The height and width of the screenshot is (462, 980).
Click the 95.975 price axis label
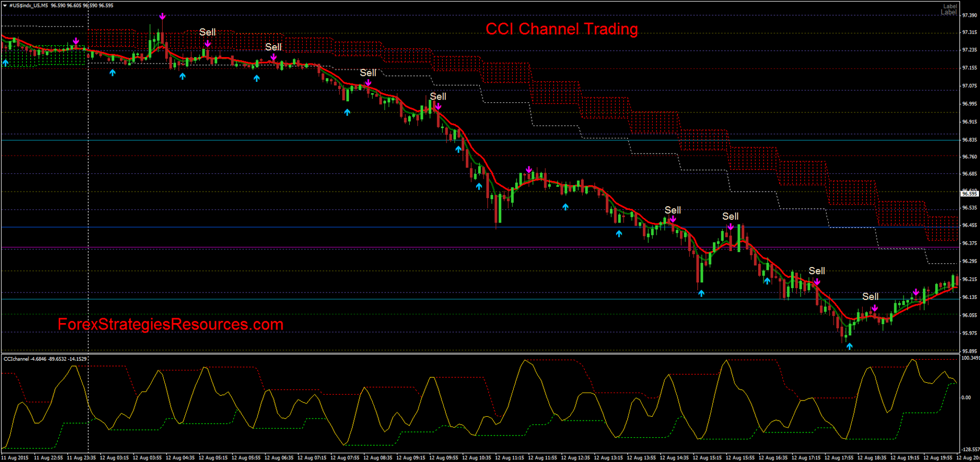point(970,333)
